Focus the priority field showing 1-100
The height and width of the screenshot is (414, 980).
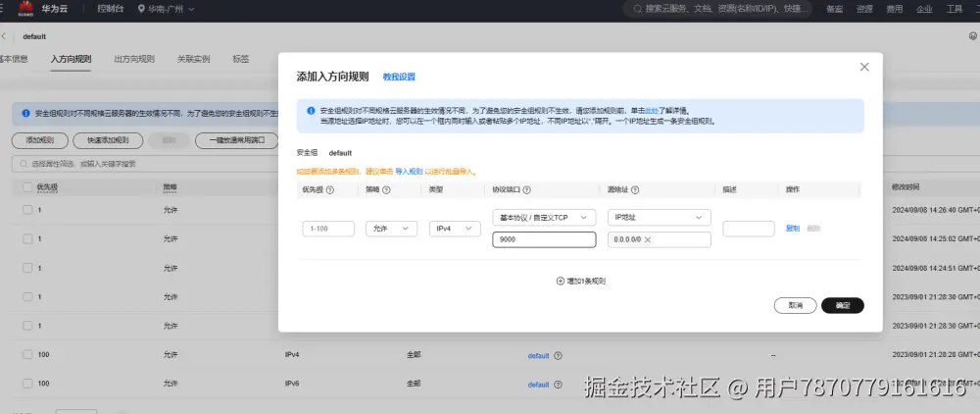tap(328, 229)
